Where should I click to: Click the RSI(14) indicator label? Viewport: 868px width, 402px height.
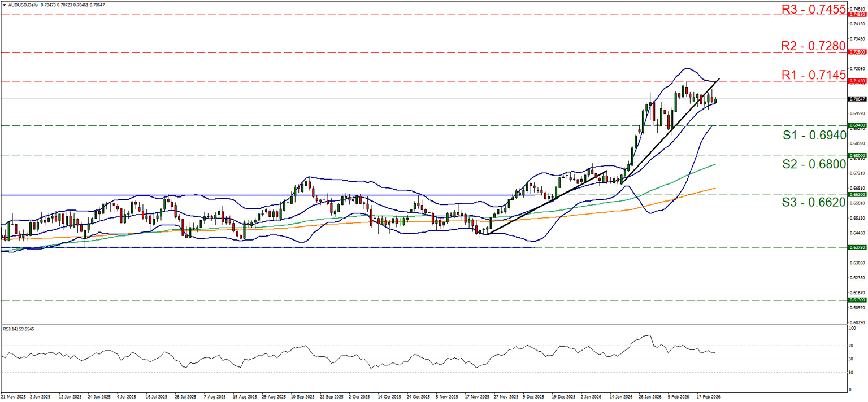(15, 328)
